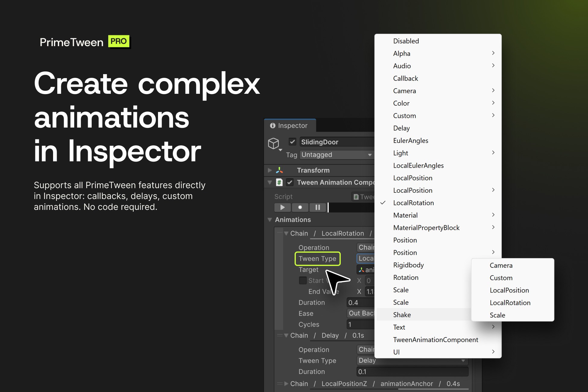Toggle the SlidingDoor active checkbox

tap(292, 142)
